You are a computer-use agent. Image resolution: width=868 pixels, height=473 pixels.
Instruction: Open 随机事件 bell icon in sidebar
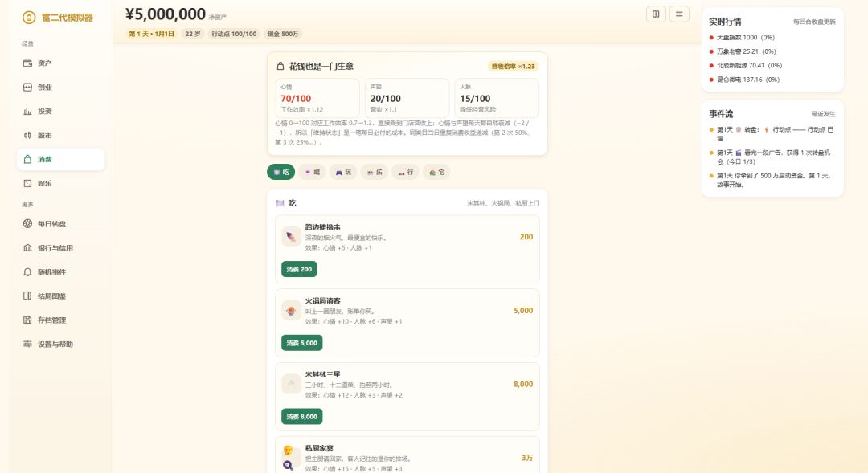coord(27,271)
